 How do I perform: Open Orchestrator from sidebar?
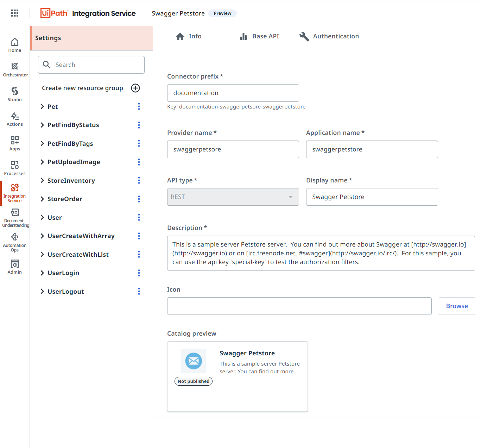click(x=15, y=70)
